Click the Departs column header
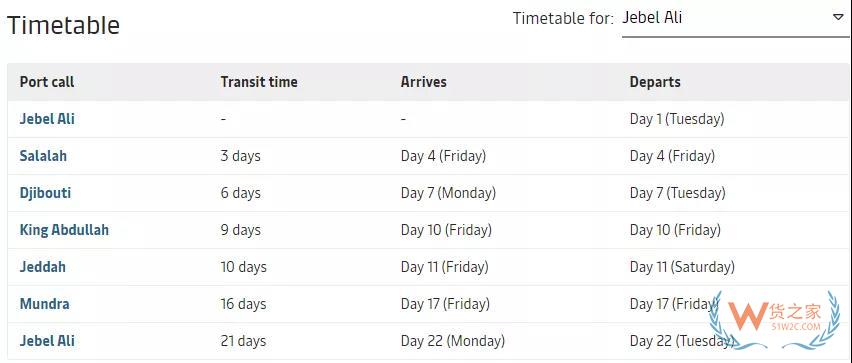The image size is (852, 363). point(655,82)
